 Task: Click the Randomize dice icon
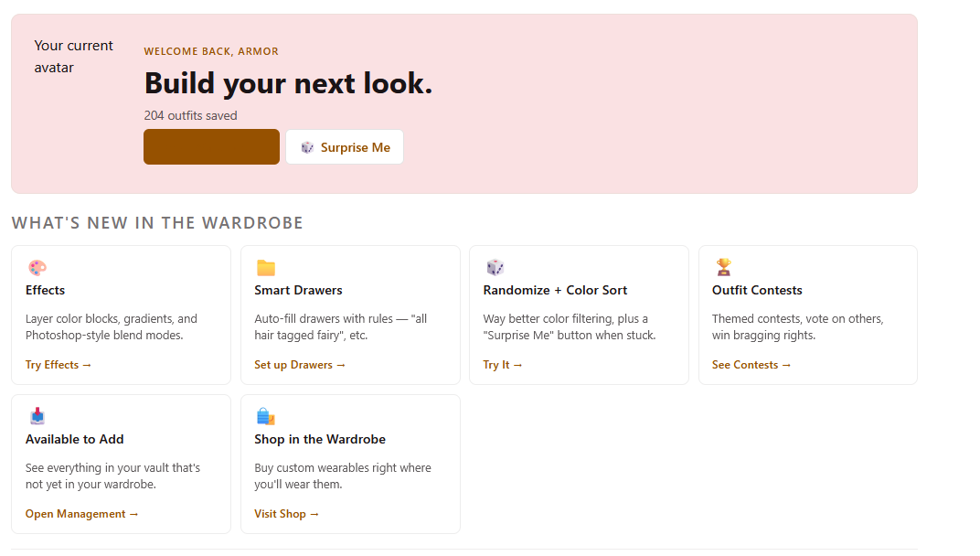495,268
